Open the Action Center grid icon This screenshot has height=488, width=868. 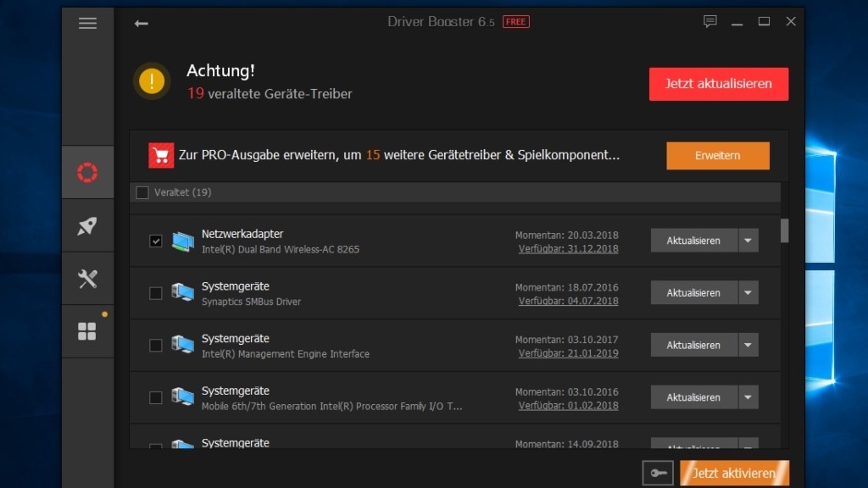(x=87, y=331)
